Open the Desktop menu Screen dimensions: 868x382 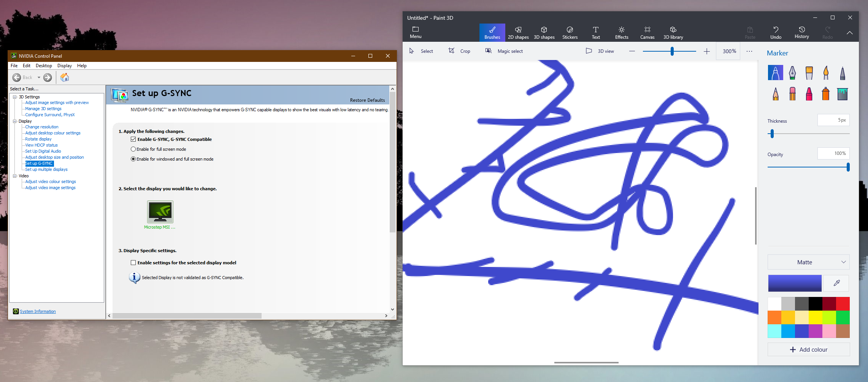[44, 66]
